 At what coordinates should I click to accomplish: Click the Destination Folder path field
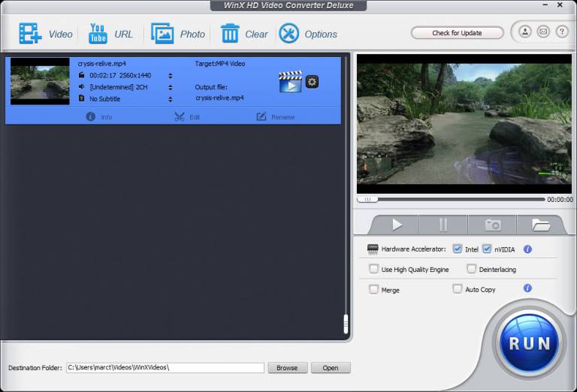point(165,368)
